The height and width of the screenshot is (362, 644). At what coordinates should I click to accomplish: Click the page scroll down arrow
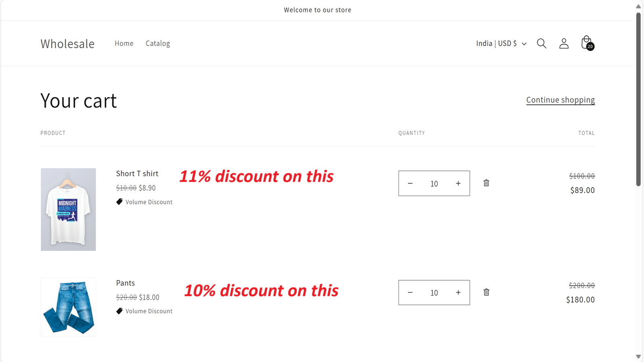(638, 356)
